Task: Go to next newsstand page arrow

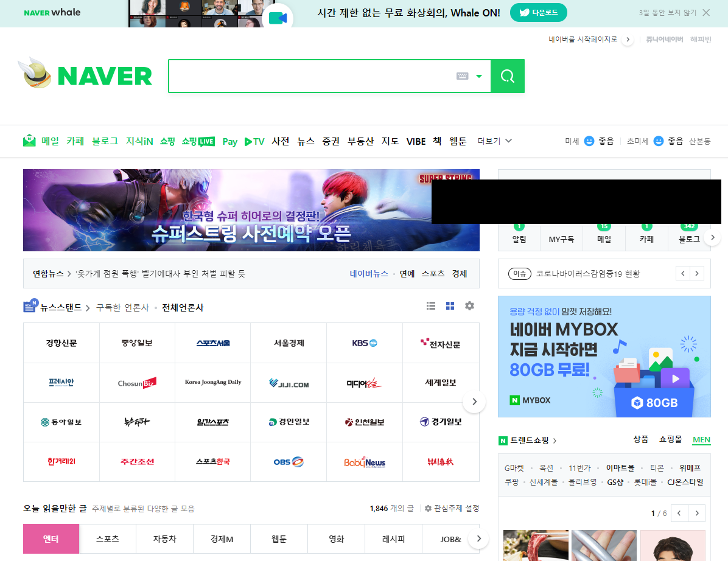Action: tap(474, 402)
